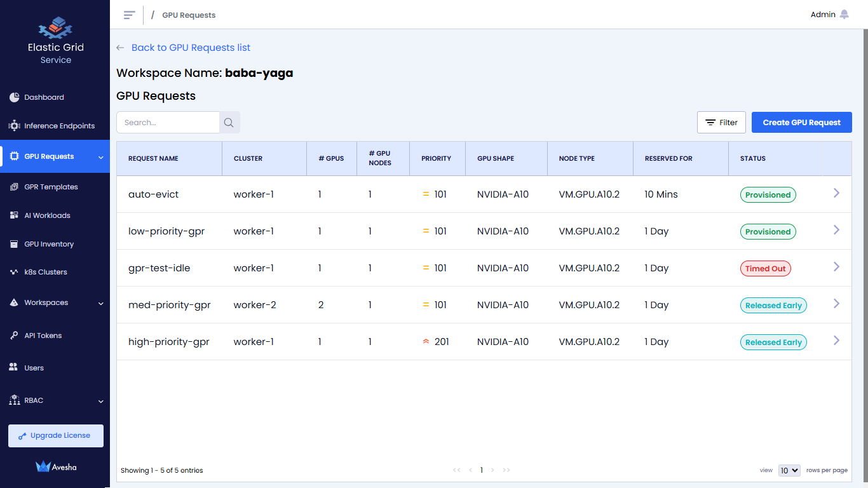Open k8s Clusters page
Image resolution: width=868 pixels, height=488 pixels.
[x=45, y=272]
